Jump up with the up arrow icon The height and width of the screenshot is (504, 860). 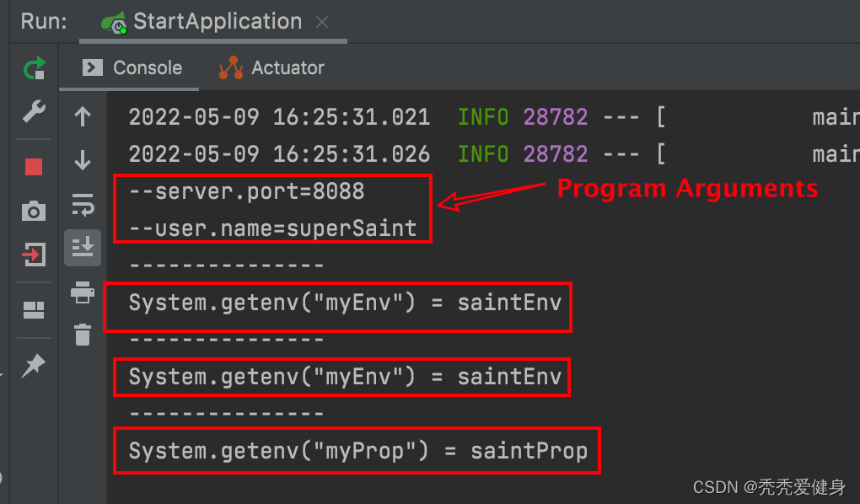[83, 116]
